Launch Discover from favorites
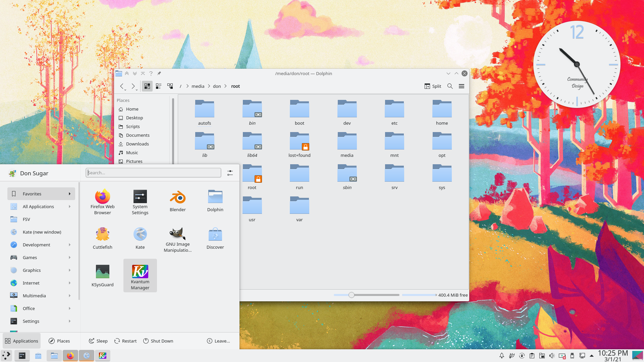The width and height of the screenshot is (644, 362). [x=215, y=238]
